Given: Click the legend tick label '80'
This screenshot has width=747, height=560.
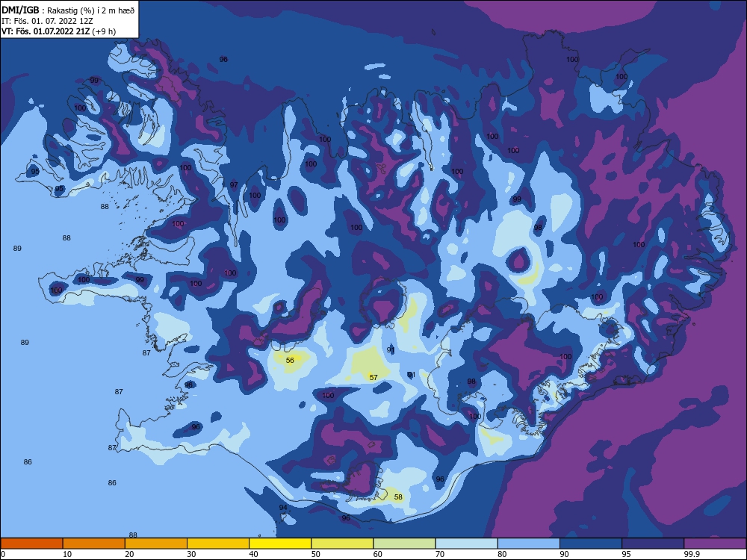Looking at the screenshot, I should (502, 554).
